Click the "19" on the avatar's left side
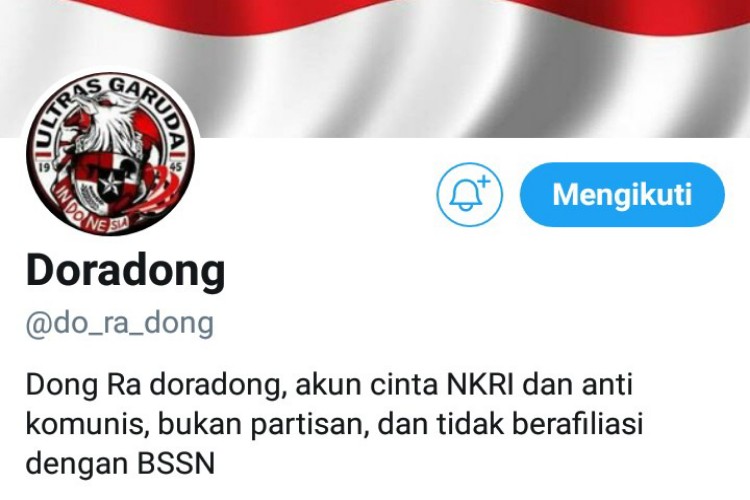The width and height of the screenshot is (750, 500). pyautogui.click(x=45, y=167)
